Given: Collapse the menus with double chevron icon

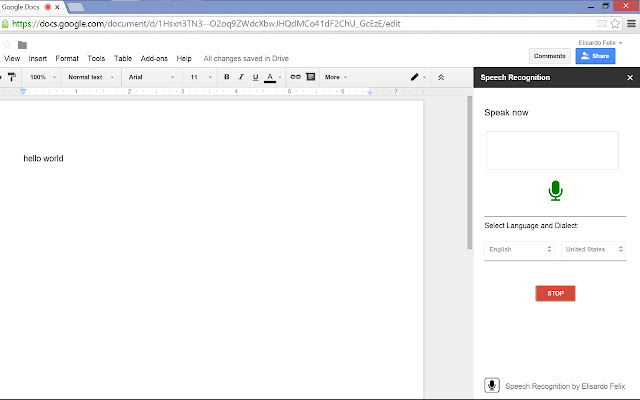Looking at the screenshot, I should click(441, 77).
